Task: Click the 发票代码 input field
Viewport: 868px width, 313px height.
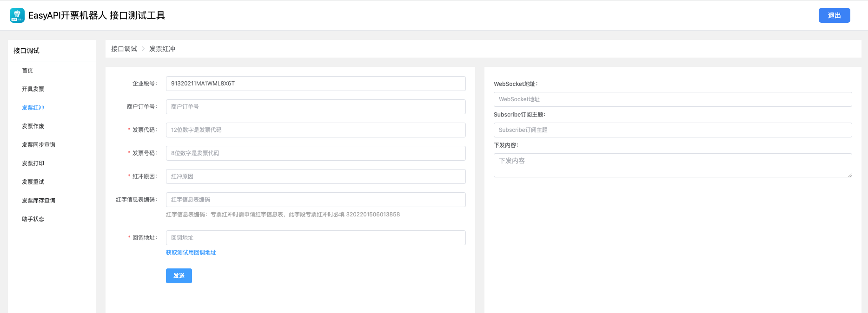Action: tap(316, 130)
